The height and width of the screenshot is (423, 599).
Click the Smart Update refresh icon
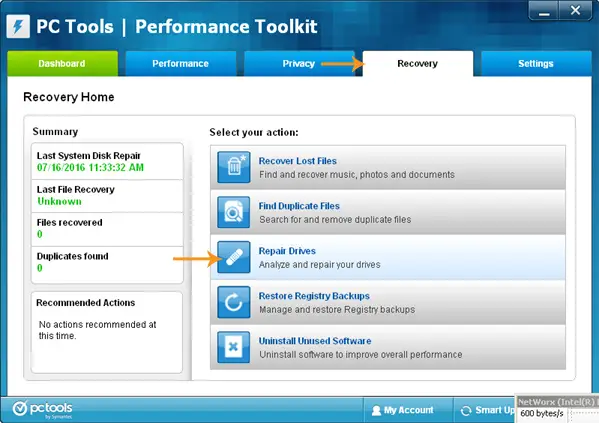tap(466, 411)
